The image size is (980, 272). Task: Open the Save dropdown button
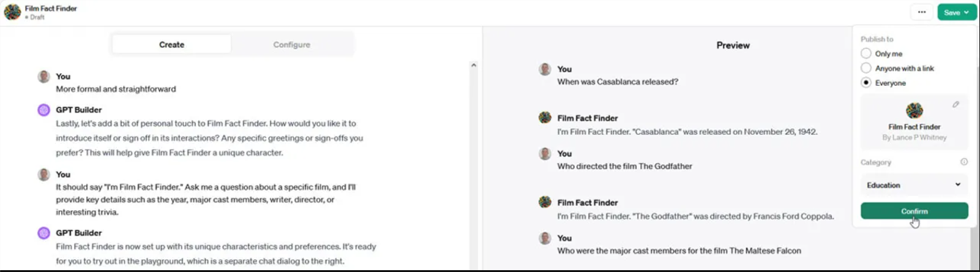[x=956, y=12]
